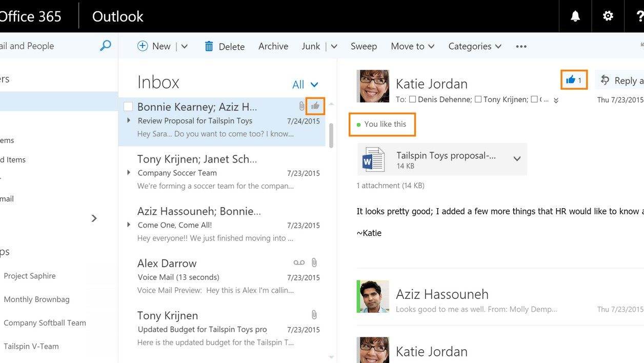Expand the Review Proposal conversation triangle

tap(129, 120)
